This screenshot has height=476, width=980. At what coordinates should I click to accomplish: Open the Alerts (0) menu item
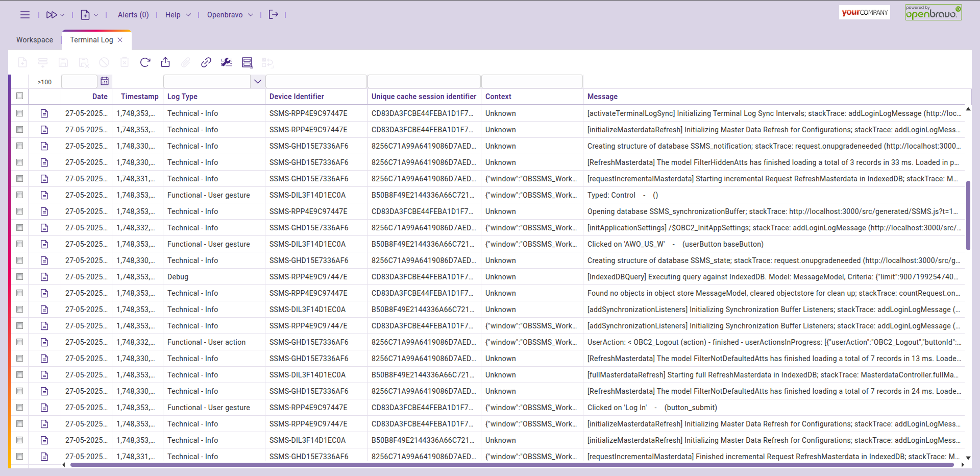(133, 15)
